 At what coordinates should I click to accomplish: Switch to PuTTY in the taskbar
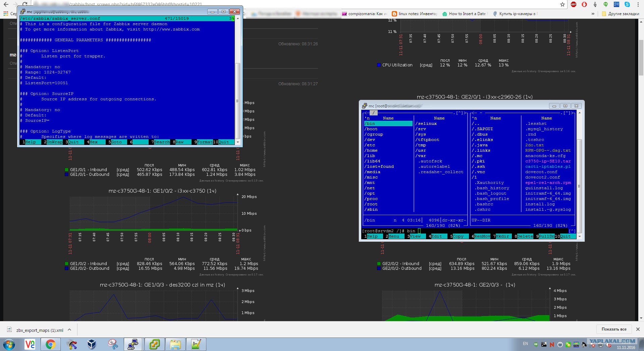pyautogui.click(x=133, y=344)
